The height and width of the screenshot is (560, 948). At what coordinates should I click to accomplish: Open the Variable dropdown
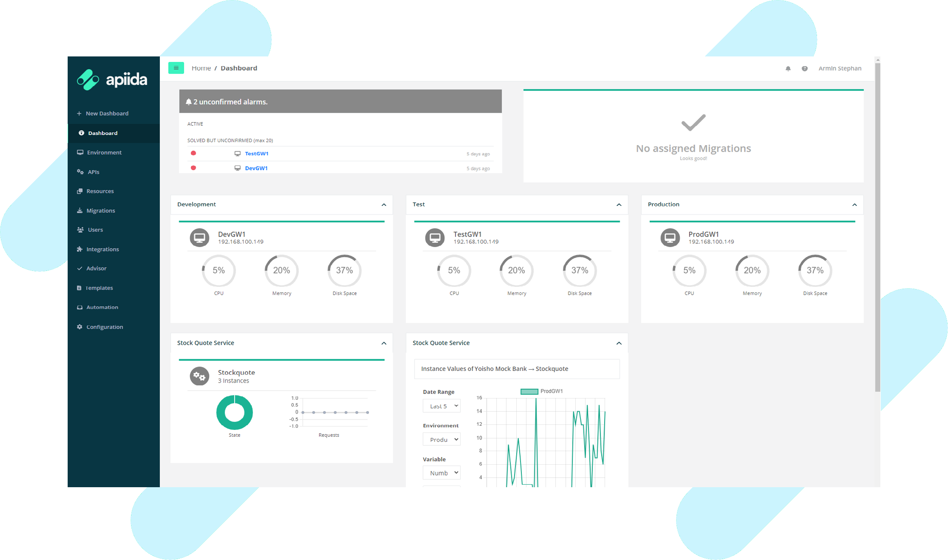click(x=442, y=473)
